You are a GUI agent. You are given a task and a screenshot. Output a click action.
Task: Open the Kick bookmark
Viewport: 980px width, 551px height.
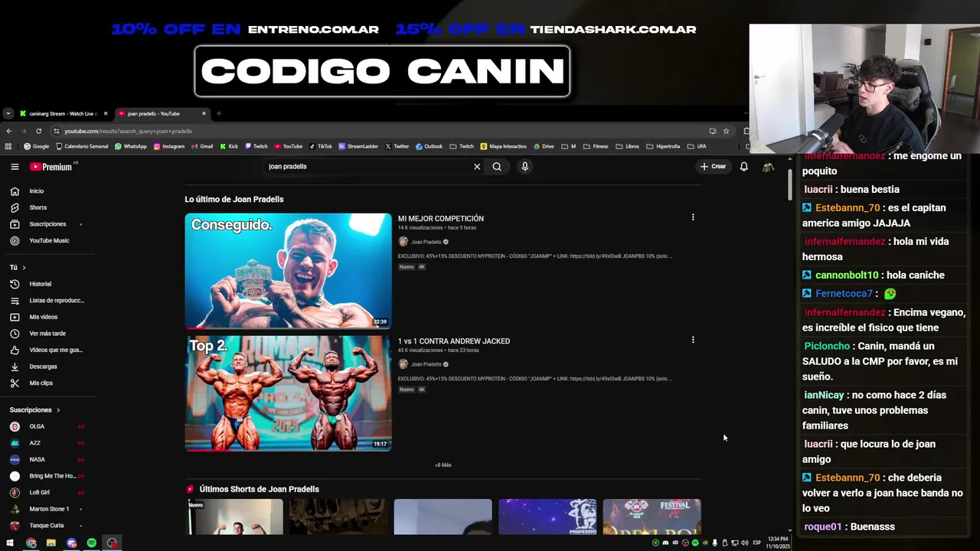[229, 146]
